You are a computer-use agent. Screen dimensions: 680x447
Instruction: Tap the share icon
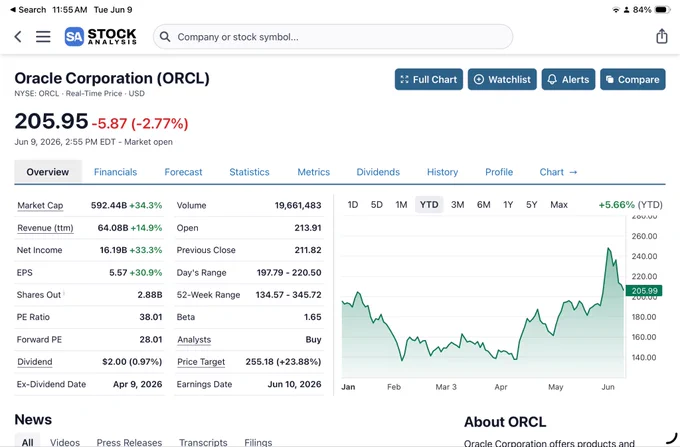click(661, 36)
